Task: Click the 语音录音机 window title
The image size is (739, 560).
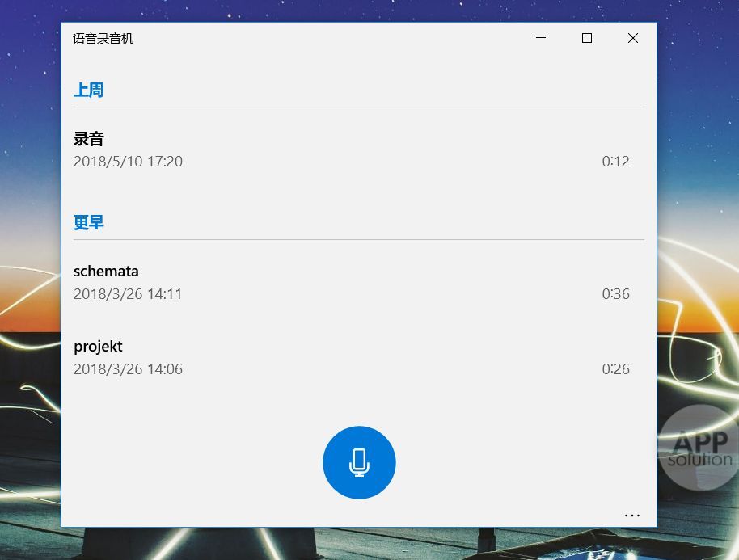Action: click(x=103, y=39)
